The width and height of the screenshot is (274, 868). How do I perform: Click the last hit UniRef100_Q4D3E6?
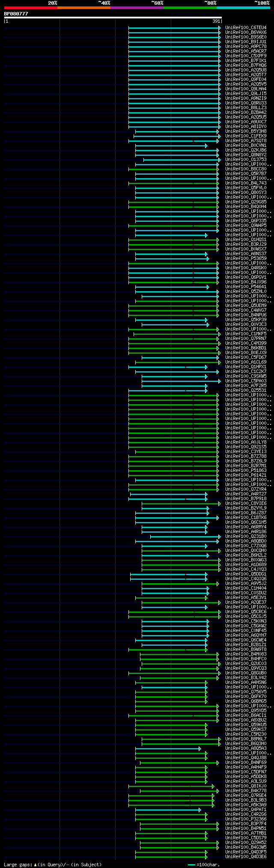click(246, 857)
